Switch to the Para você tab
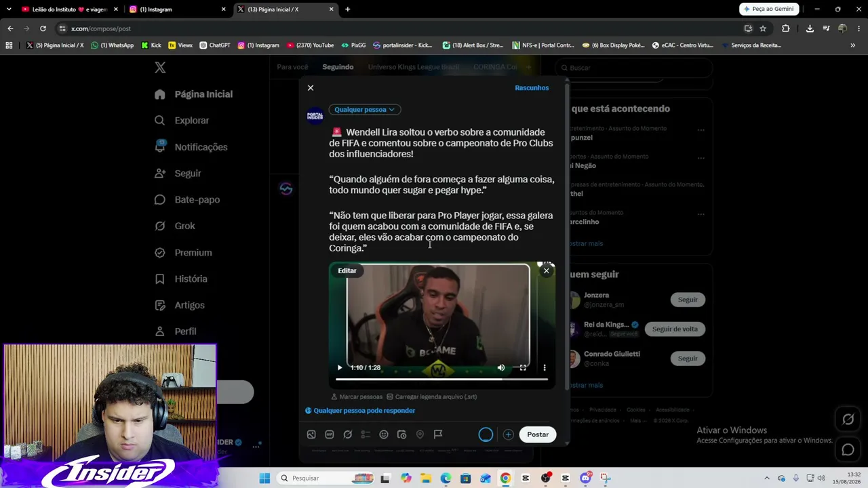The height and width of the screenshot is (488, 868). point(292,67)
